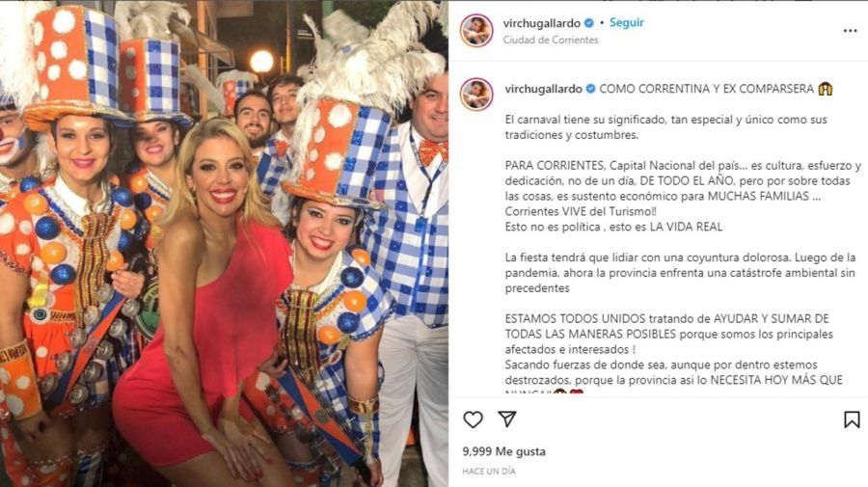This screenshot has height=487, width=868.
Task: Open virchugallardo username in the caption
Action: [x=543, y=89]
